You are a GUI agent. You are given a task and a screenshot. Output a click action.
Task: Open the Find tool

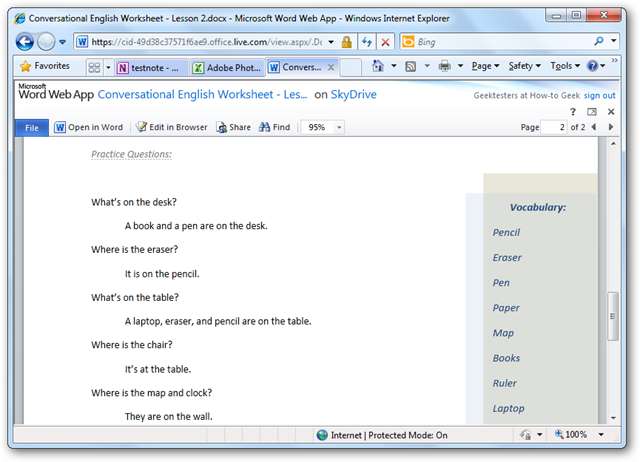point(274,128)
